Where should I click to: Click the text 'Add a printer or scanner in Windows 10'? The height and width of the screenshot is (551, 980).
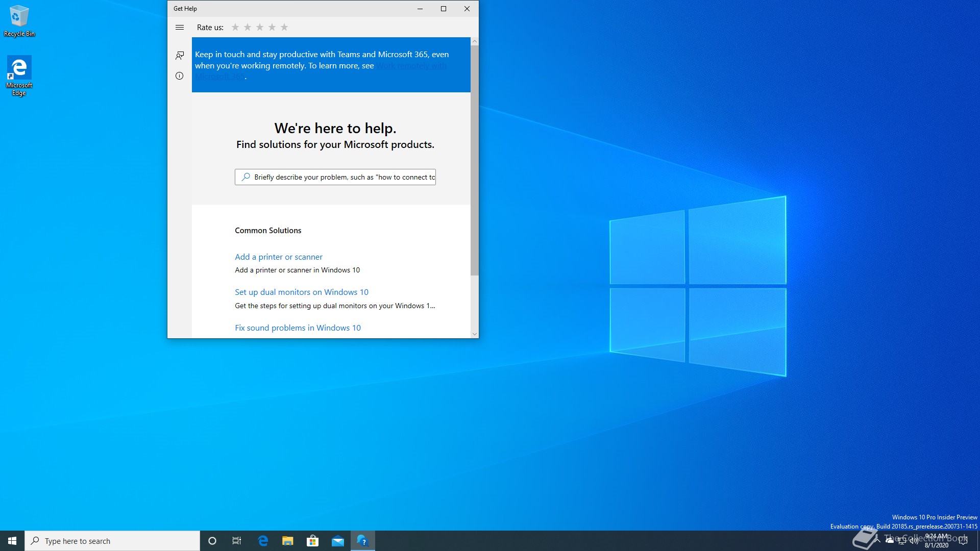pyautogui.click(x=297, y=270)
